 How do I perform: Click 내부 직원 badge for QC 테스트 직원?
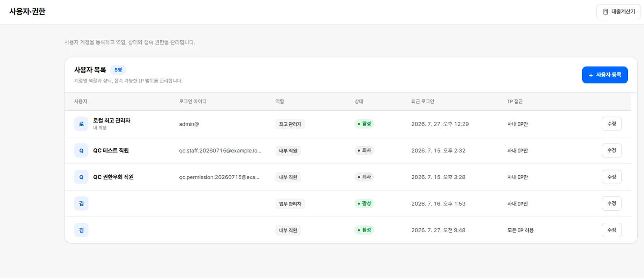[288, 151]
